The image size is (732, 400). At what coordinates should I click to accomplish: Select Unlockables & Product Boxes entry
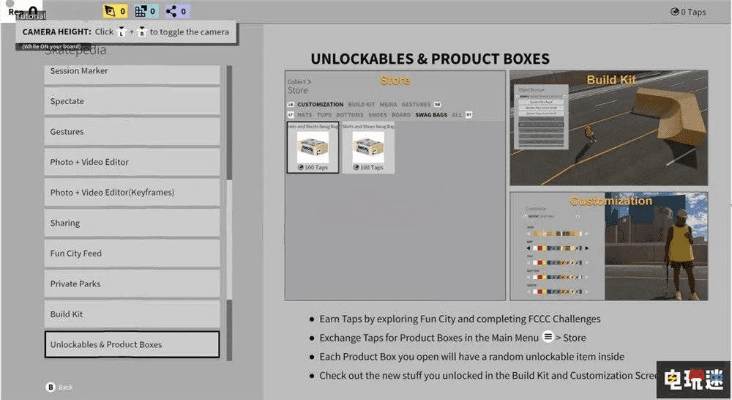(132, 344)
